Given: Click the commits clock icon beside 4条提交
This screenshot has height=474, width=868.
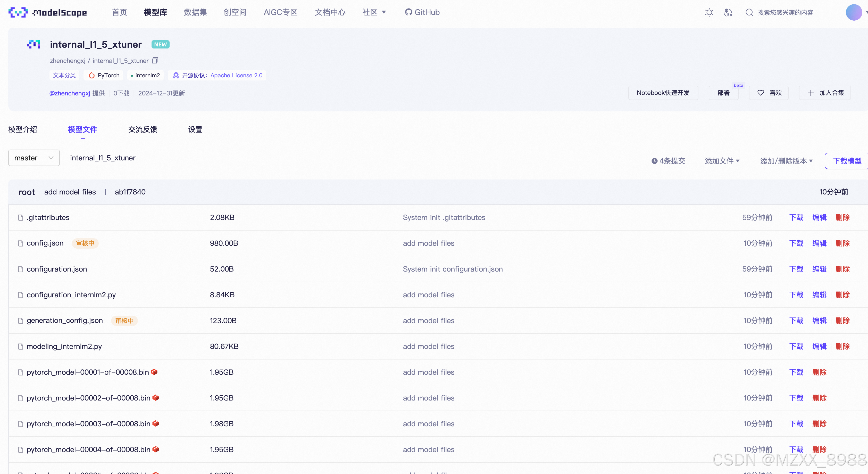Looking at the screenshot, I should 654,161.
